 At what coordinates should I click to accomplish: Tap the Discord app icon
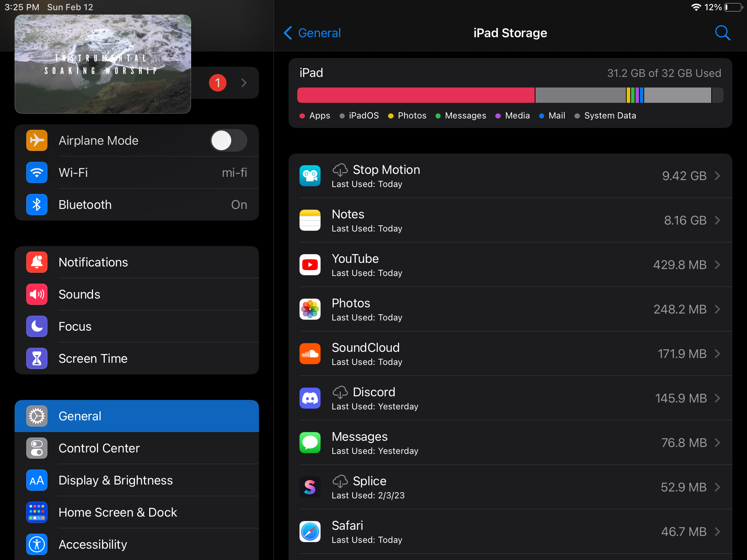click(310, 398)
